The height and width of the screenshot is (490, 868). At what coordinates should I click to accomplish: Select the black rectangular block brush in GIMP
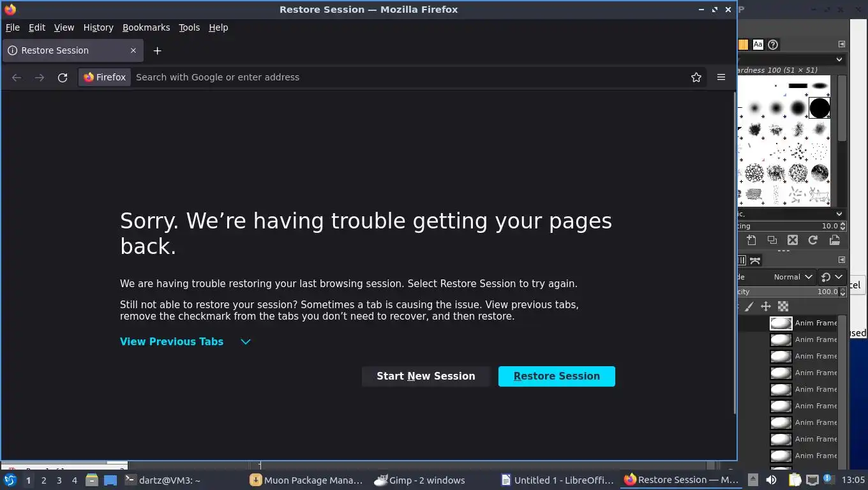pos(798,85)
